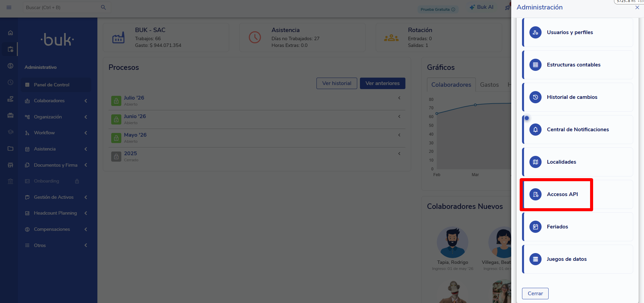Open the Otros menu item
The width and height of the screenshot is (644, 303).
pos(56,245)
